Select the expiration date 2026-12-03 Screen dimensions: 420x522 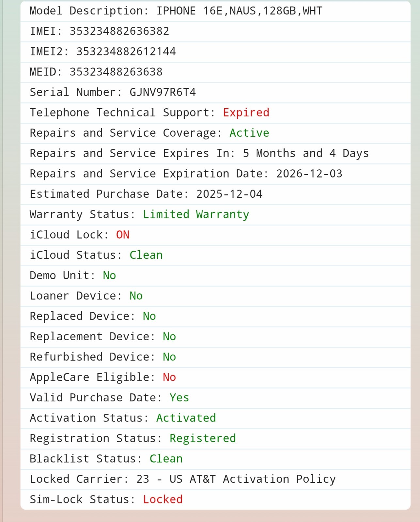(x=309, y=174)
